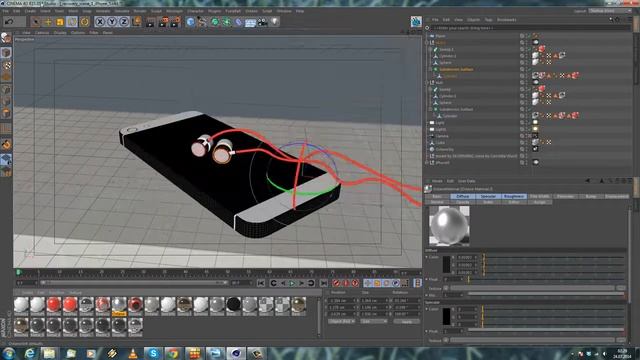Switch to the Diffuse material tab
The height and width of the screenshot is (360, 640).
click(462, 196)
